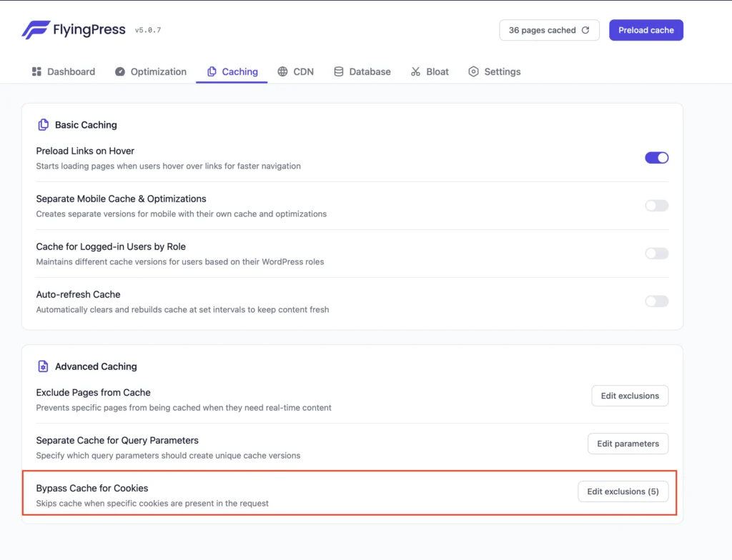Viewport: 732px width, 560px height.
Task: Open the Settings tab
Action: tap(495, 71)
